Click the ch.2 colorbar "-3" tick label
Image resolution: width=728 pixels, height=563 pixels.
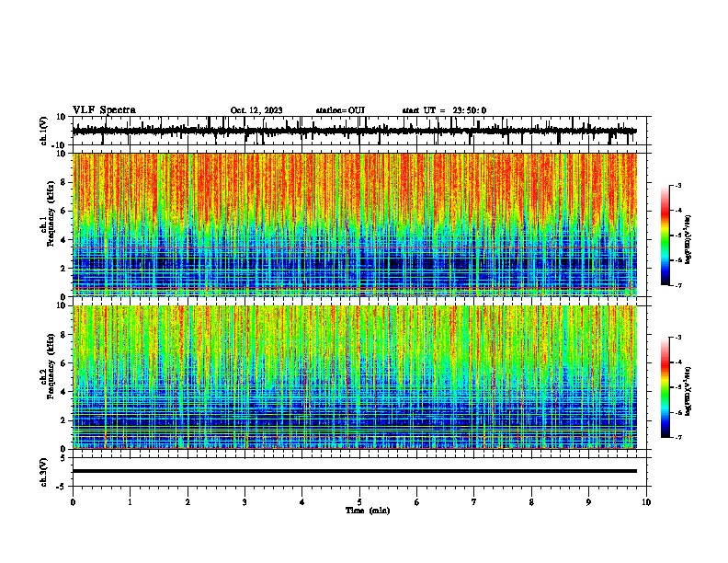[678, 338]
